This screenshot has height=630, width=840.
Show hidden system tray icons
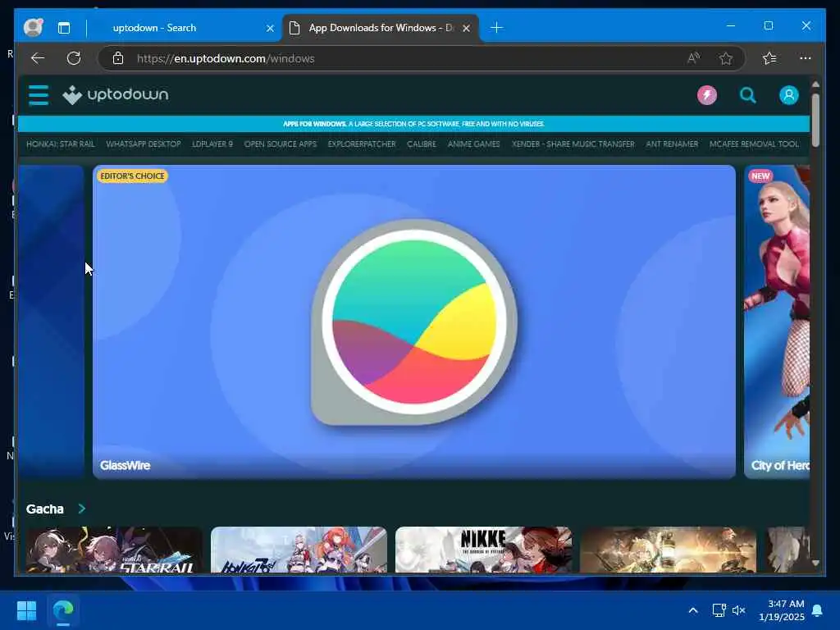point(692,610)
